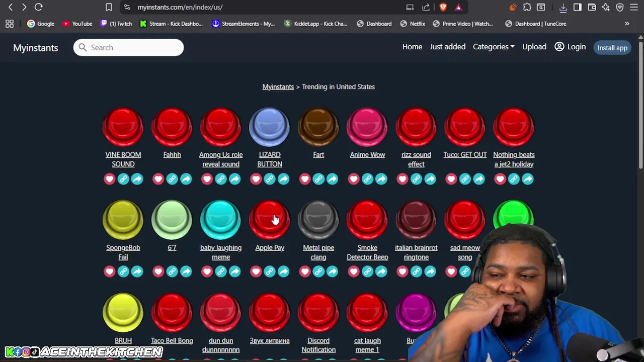Open the Taco Bell Bong sound link
Viewport: 644px width, 362px height.
pos(172,340)
